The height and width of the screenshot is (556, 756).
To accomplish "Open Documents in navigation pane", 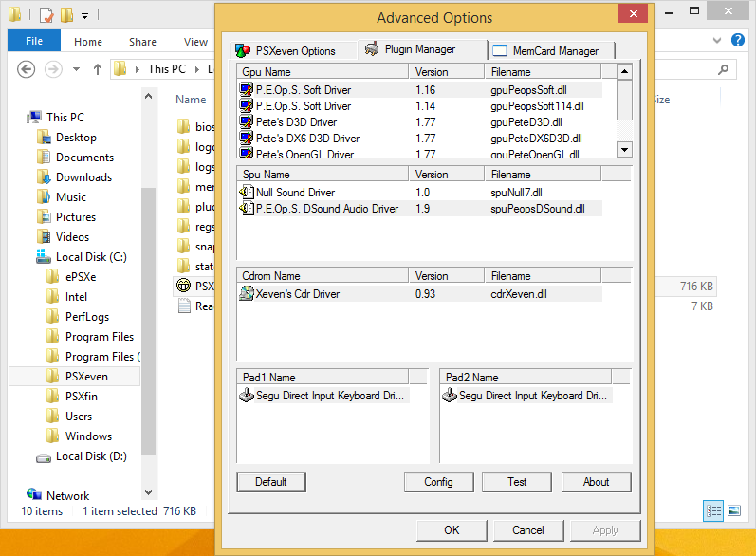I will (84, 158).
